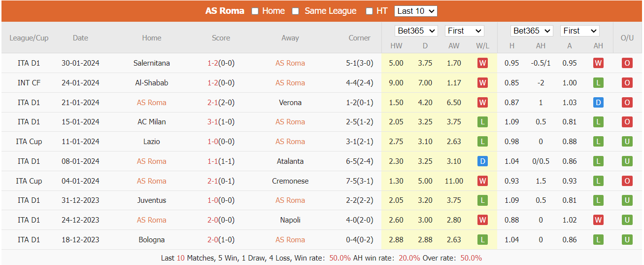Enable the Home filter checkbox
Viewport: 644px width, 265px height.
click(255, 11)
